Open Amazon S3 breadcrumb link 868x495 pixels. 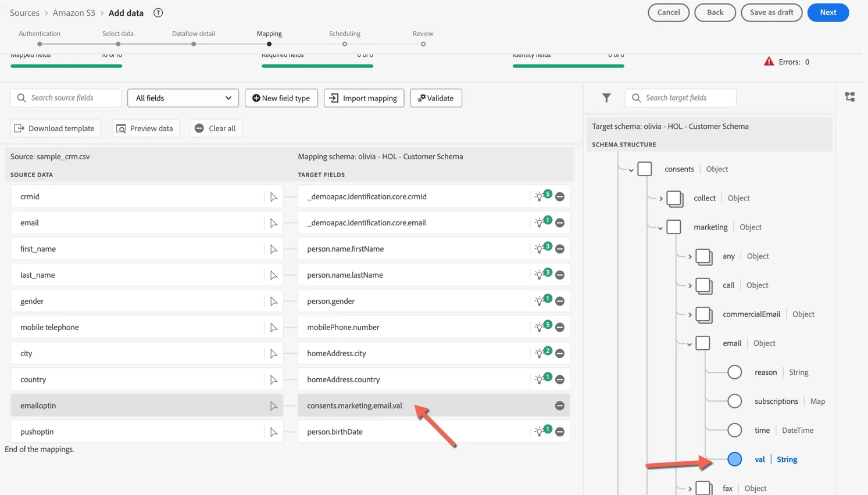pos(74,13)
